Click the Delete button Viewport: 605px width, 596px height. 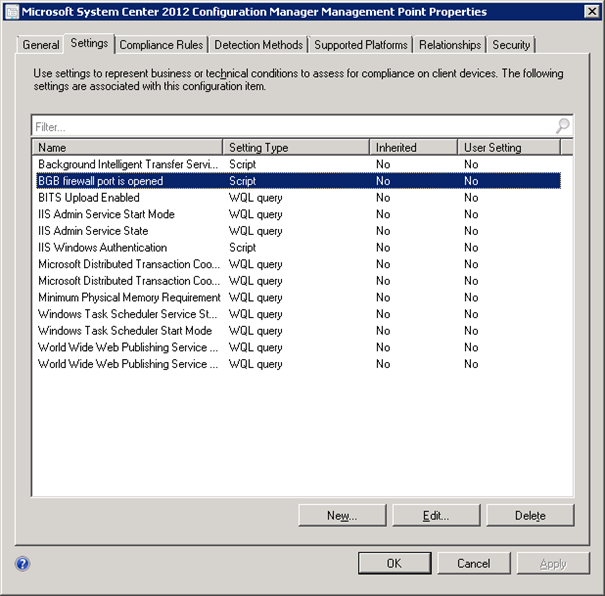click(530, 515)
